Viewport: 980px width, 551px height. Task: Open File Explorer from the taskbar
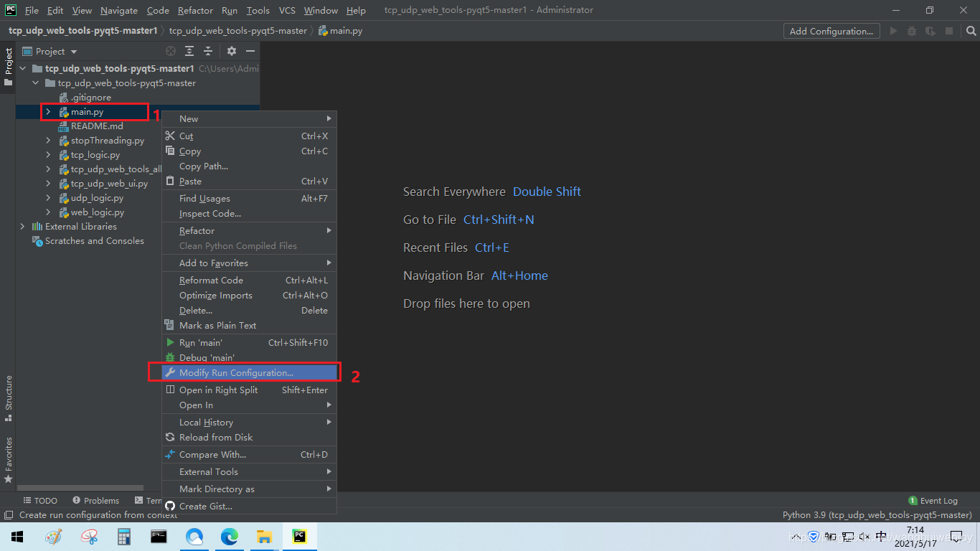265,536
